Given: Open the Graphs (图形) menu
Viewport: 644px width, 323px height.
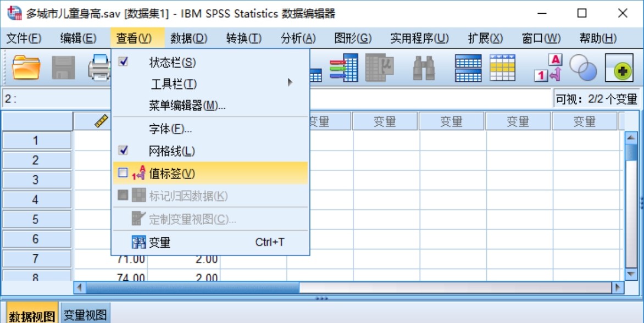Looking at the screenshot, I should click(353, 38).
